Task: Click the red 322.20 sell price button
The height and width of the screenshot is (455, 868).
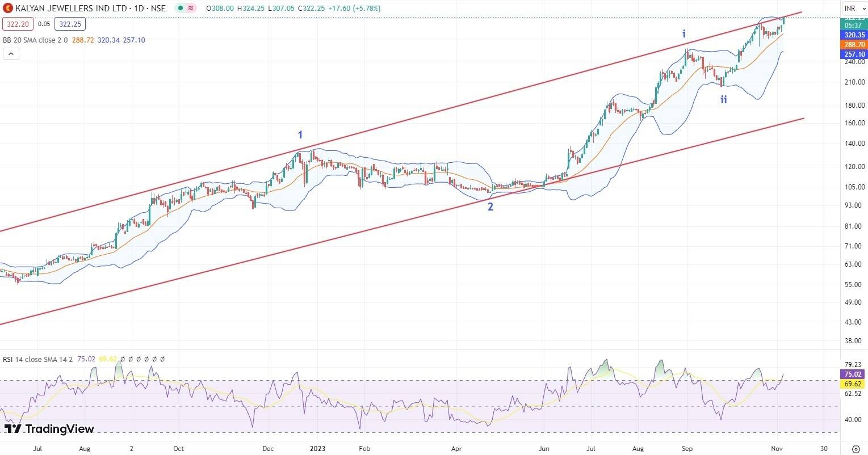Action: pos(18,24)
